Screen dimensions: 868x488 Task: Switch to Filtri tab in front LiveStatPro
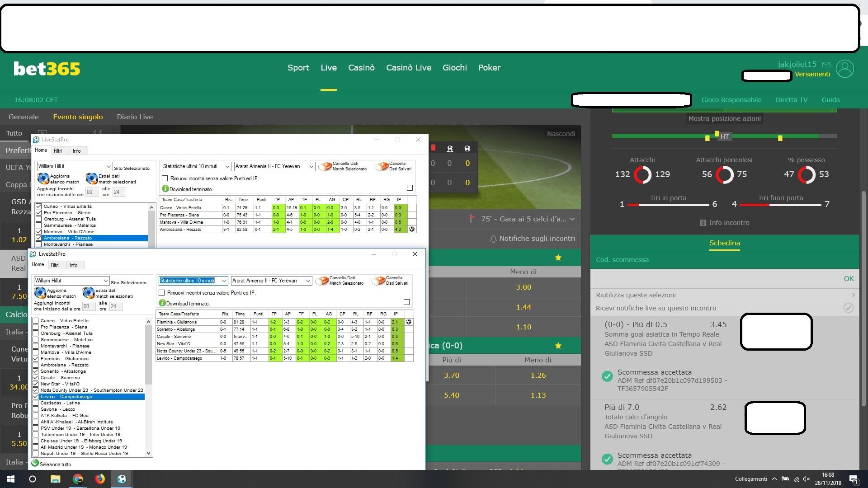point(55,265)
